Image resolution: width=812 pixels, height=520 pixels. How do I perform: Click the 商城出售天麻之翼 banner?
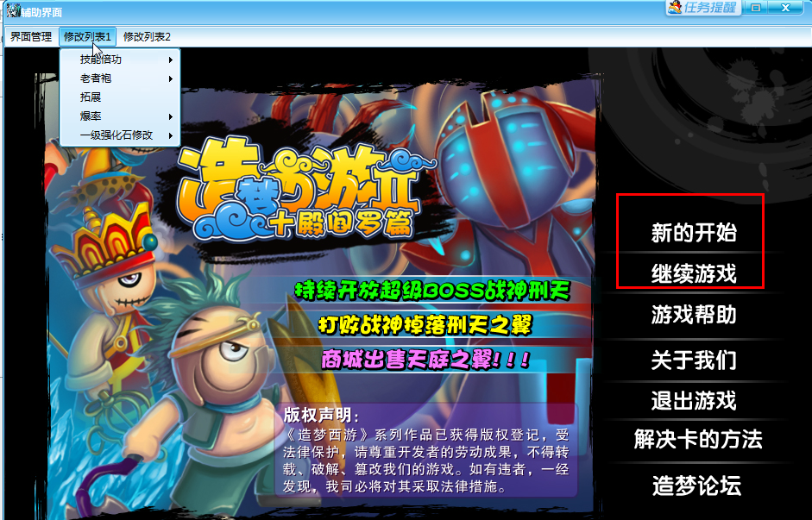pyautogui.click(x=425, y=360)
